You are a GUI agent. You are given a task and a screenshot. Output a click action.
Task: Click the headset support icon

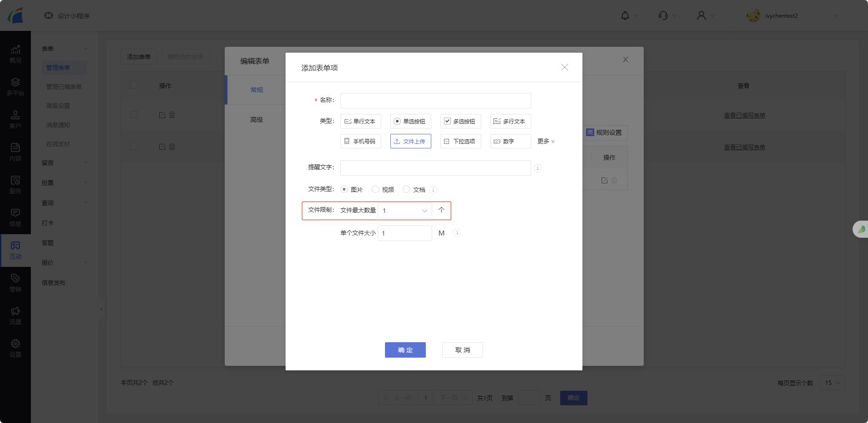pos(663,15)
